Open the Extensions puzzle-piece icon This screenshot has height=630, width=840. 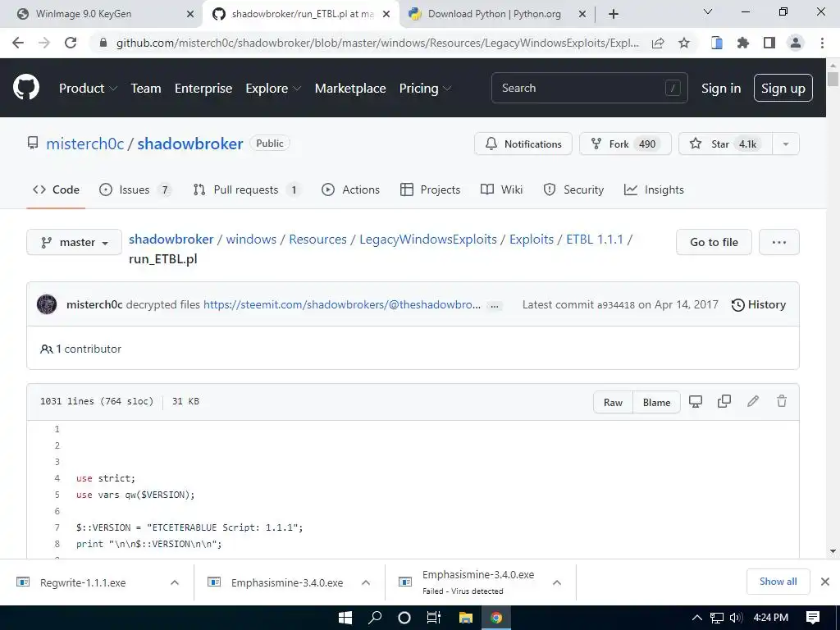pyautogui.click(x=742, y=43)
